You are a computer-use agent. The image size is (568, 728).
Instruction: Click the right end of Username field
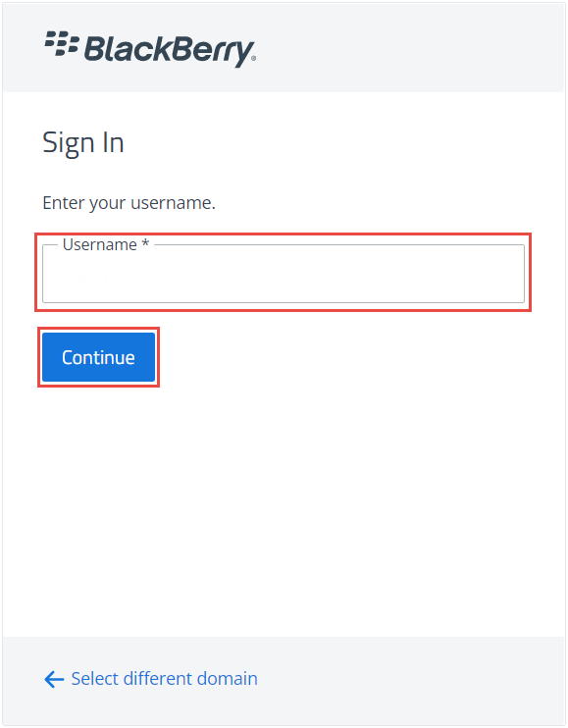(x=510, y=274)
